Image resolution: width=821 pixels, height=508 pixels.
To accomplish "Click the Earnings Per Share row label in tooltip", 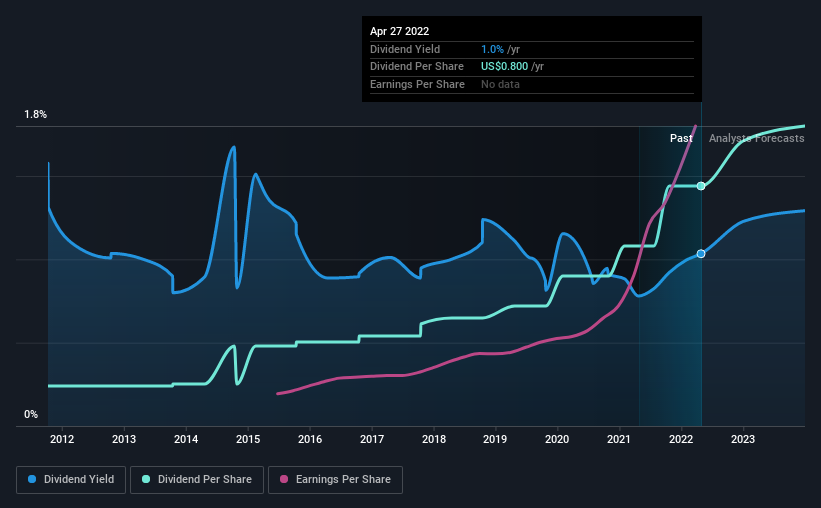I will [417, 84].
